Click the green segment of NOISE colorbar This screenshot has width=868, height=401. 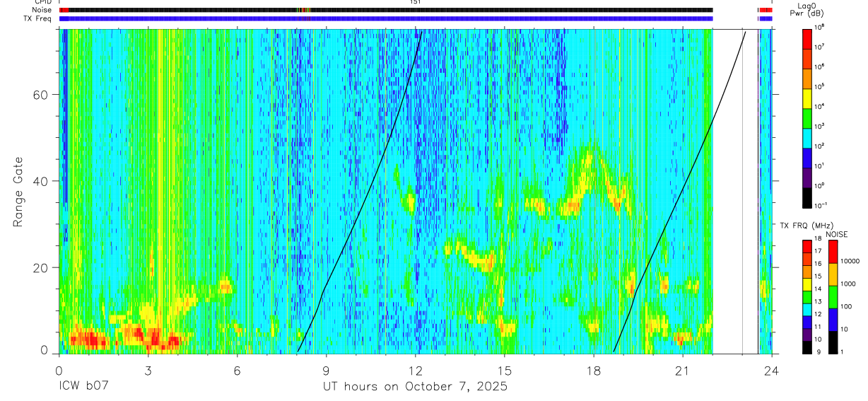(x=833, y=297)
